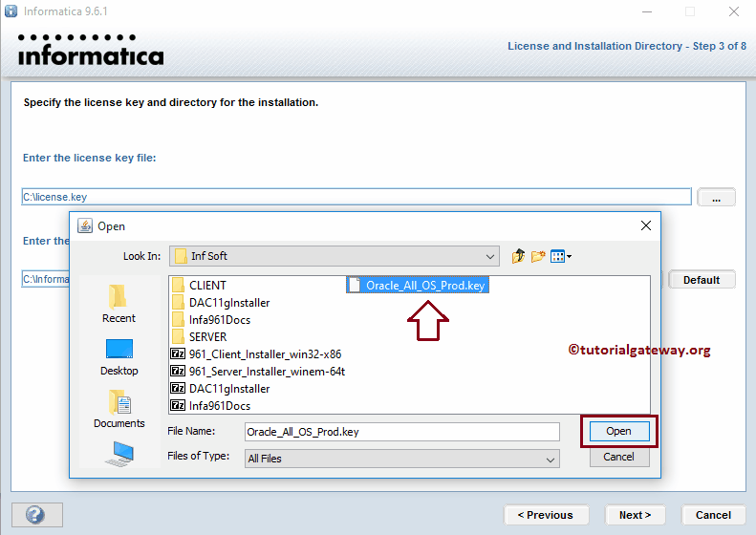The height and width of the screenshot is (535, 756).
Task: Select the CLIENT folder
Action: (206, 285)
